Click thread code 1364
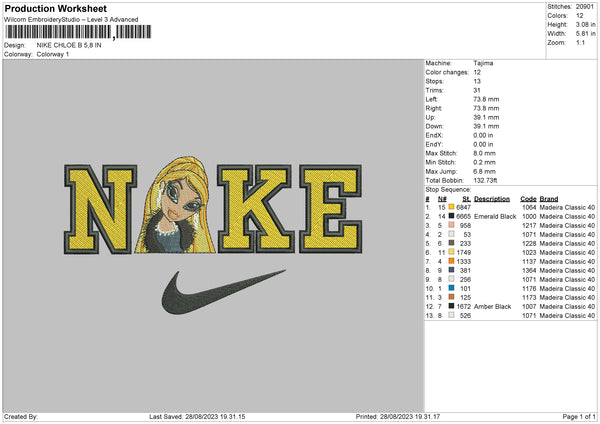The height and width of the screenshot is (424, 600). (x=529, y=271)
